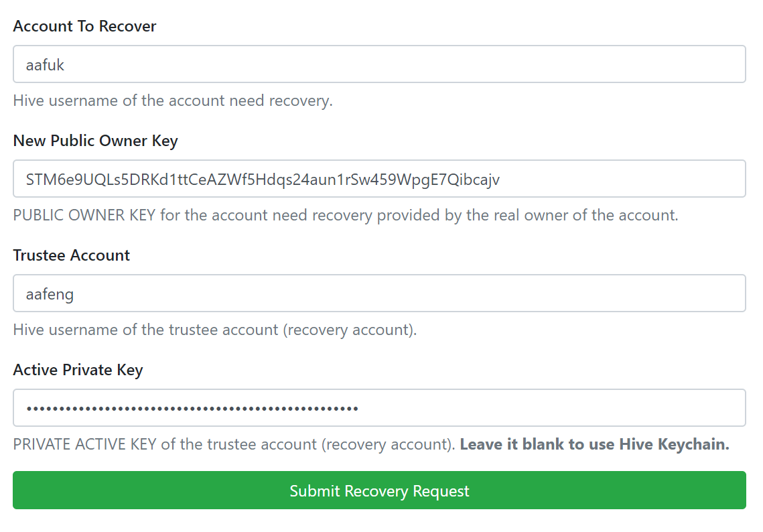Place cursor after "Qibcajv" key ending

(501, 180)
